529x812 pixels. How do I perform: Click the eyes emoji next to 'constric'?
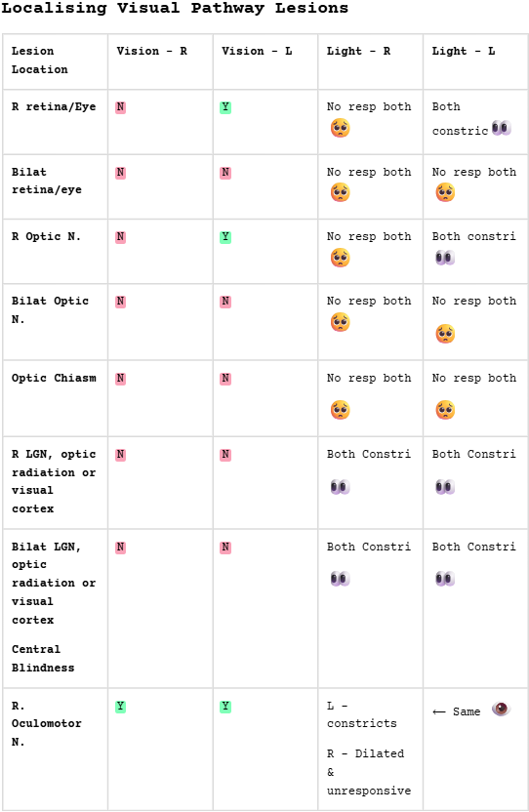point(502,128)
